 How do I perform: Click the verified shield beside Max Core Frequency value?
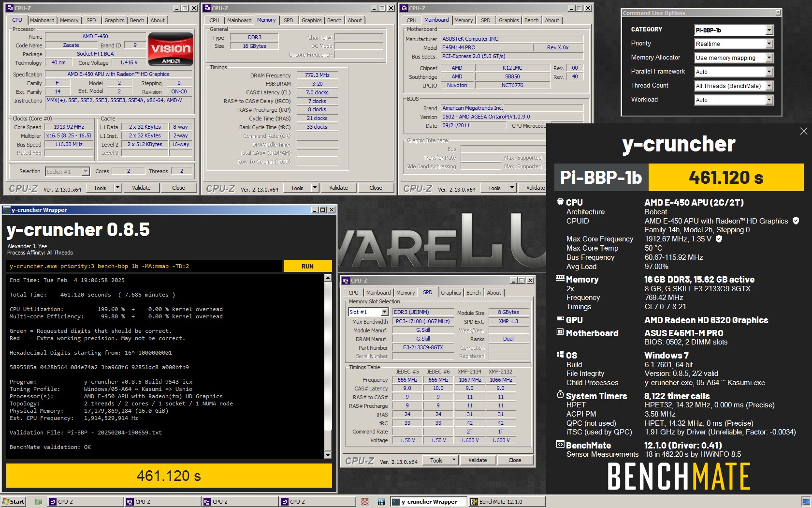click(719, 239)
